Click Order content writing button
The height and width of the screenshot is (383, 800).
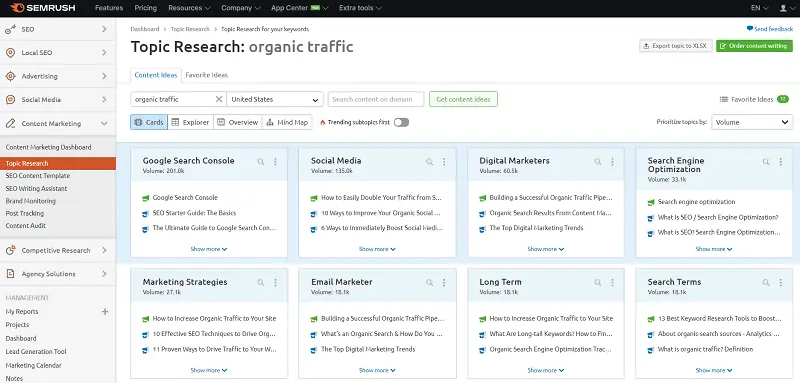point(754,46)
